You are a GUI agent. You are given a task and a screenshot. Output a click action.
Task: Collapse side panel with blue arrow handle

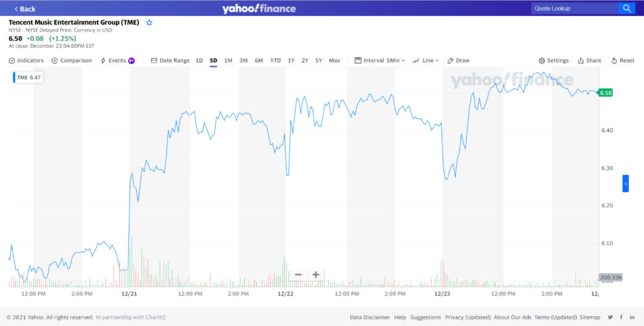626,184
